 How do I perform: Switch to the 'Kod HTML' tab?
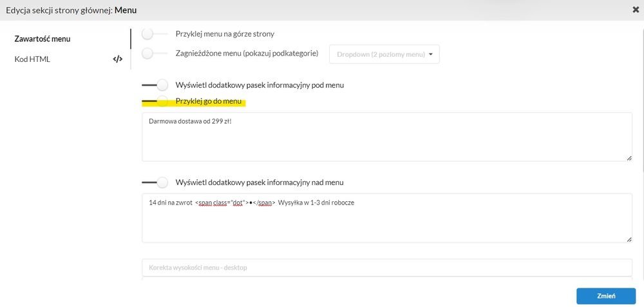point(32,59)
